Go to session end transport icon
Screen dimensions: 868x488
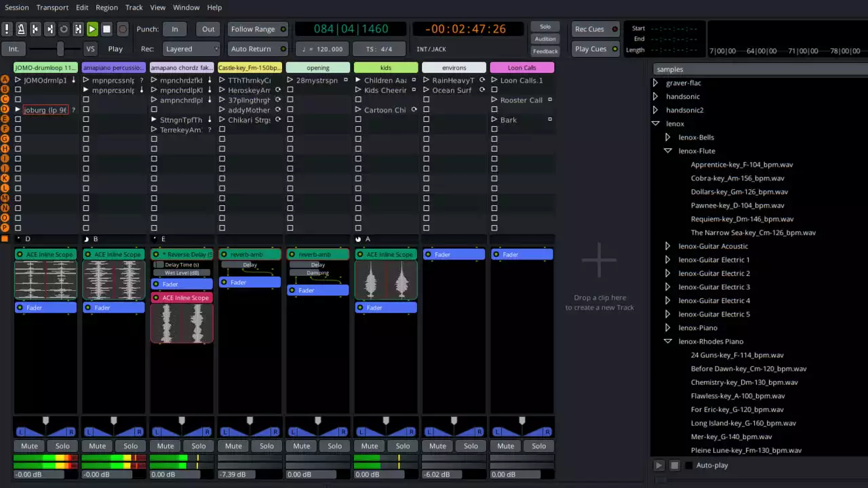click(50, 29)
